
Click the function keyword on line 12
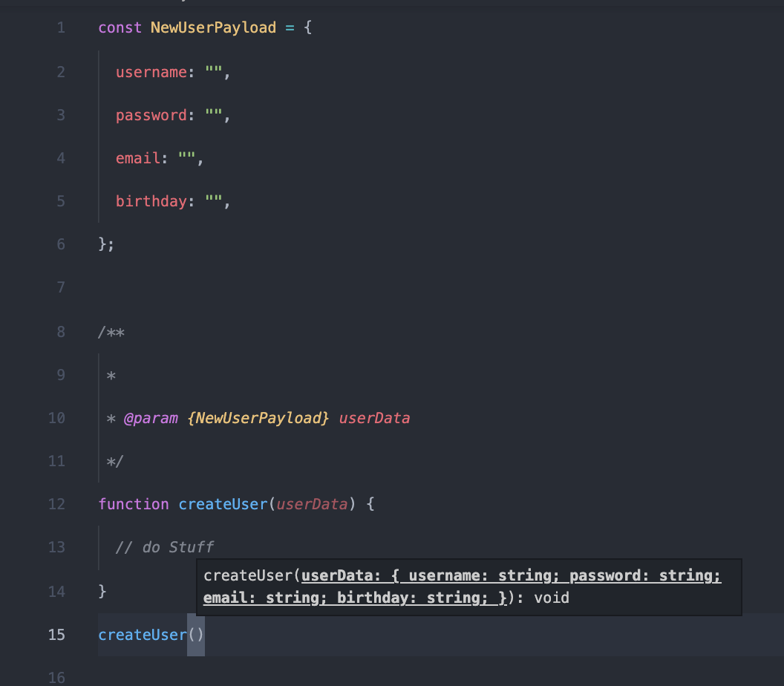(134, 503)
